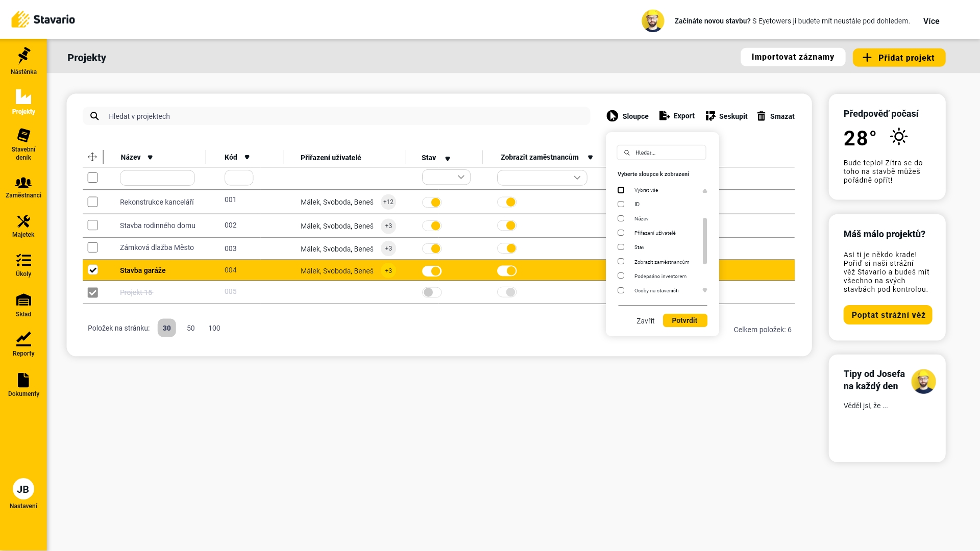Select 100 items per page
The image size is (980, 551).
click(x=214, y=328)
